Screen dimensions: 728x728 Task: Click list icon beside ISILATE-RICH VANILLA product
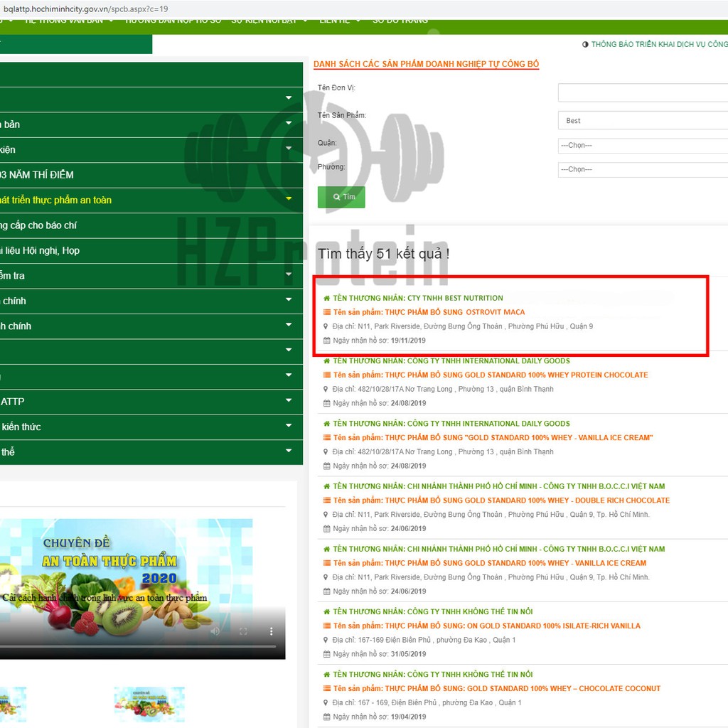point(327,626)
